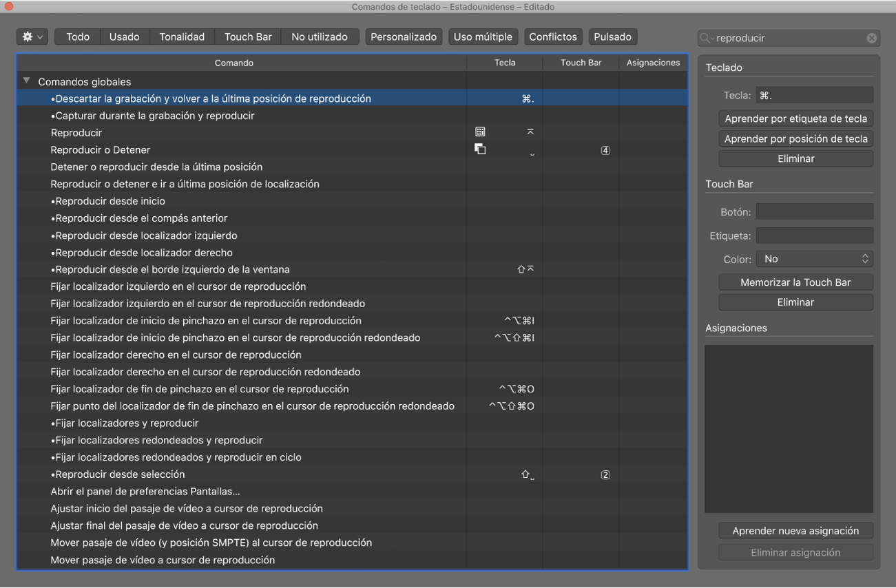Enable the Pulsado filter
Viewport: 896px width, 588px height.
pos(612,36)
